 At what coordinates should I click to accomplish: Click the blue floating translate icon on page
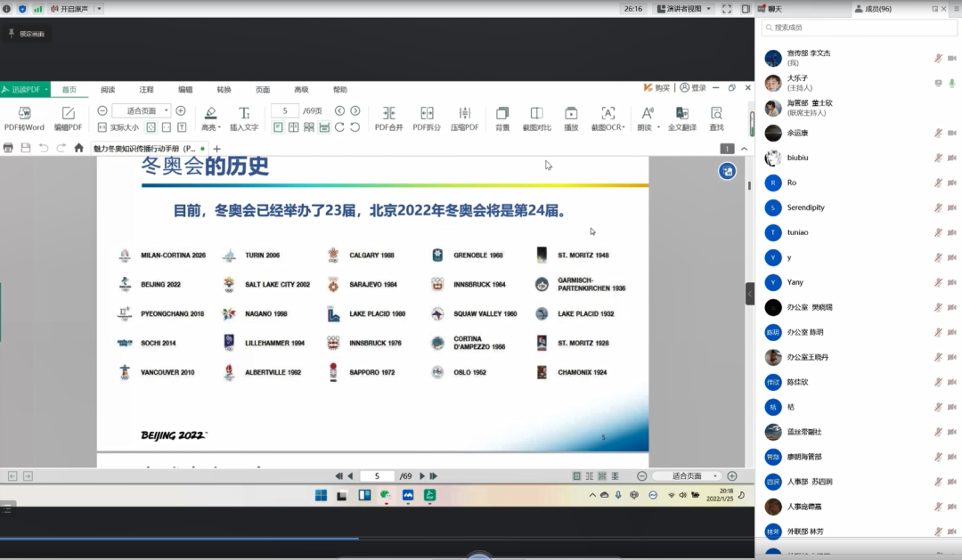pos(727,171)
